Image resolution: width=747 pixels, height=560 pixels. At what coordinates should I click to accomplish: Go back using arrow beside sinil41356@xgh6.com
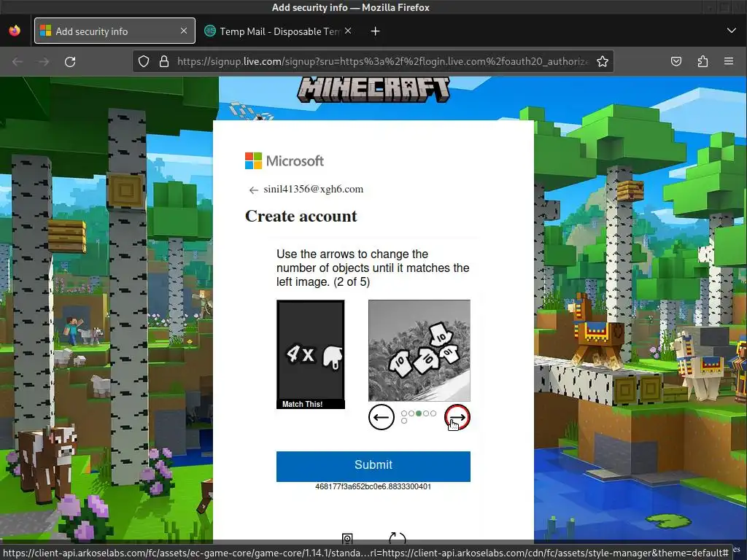coord(253,190)
